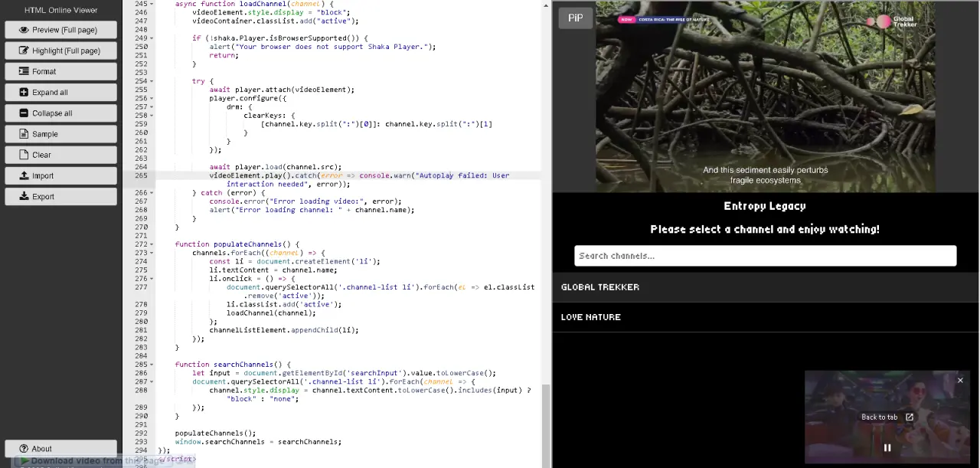
Task: Click Download video from this page
Action: [92, 461]
